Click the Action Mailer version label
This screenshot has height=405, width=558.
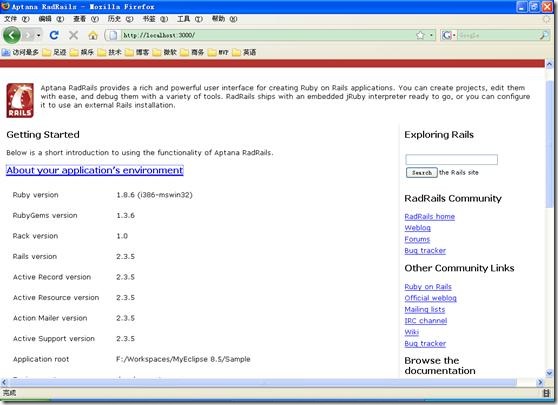(x=50, y=318)
